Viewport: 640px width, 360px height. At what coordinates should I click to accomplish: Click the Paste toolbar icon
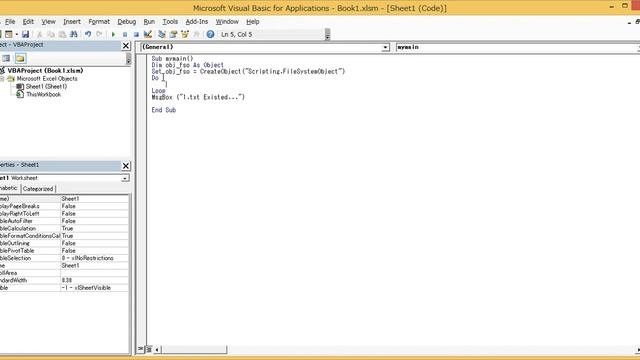[62, 35]
